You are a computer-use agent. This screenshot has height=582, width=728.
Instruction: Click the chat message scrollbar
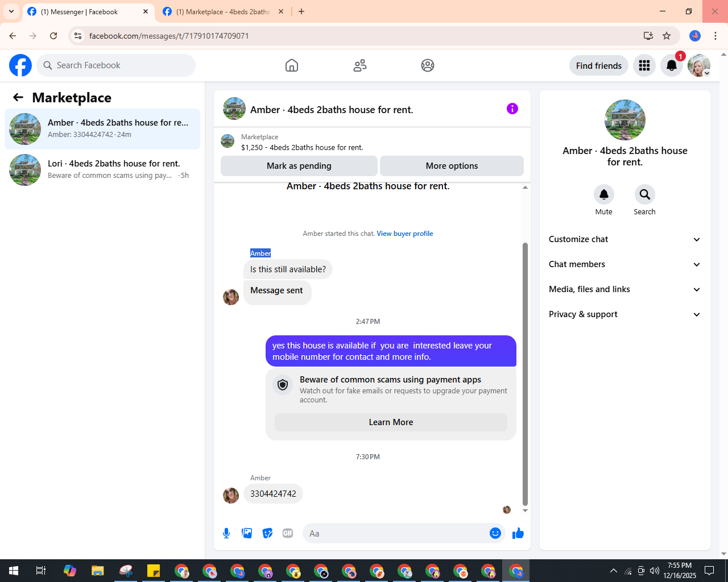[525, 374]
